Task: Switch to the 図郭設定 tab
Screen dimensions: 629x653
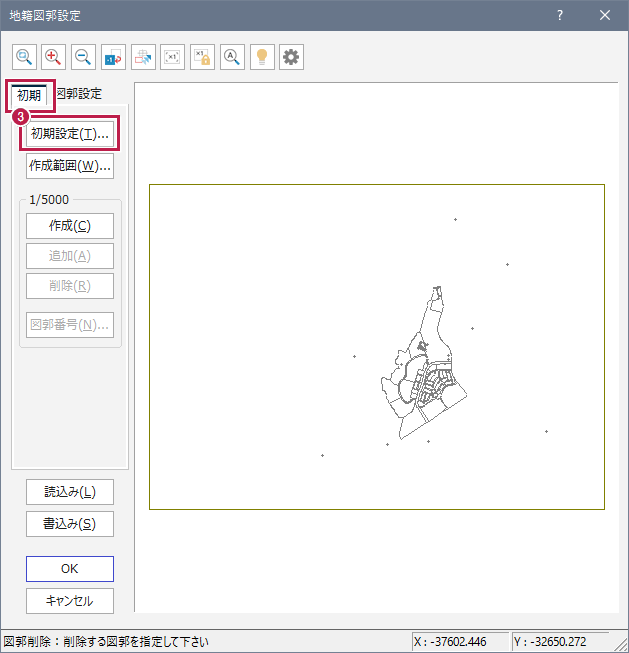Action: (x=79, y=94)
